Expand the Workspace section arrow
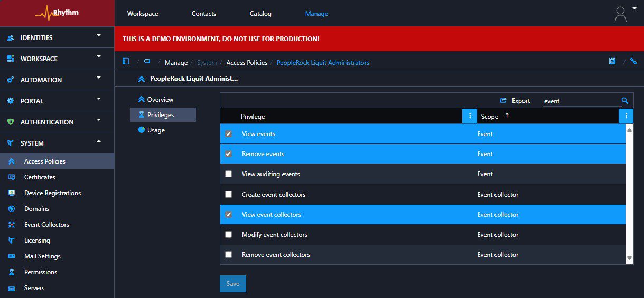 [x=99, y=57]
